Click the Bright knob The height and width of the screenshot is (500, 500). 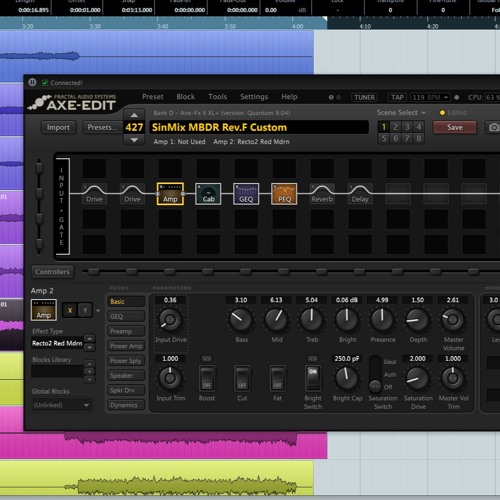(x=347, y=320)
